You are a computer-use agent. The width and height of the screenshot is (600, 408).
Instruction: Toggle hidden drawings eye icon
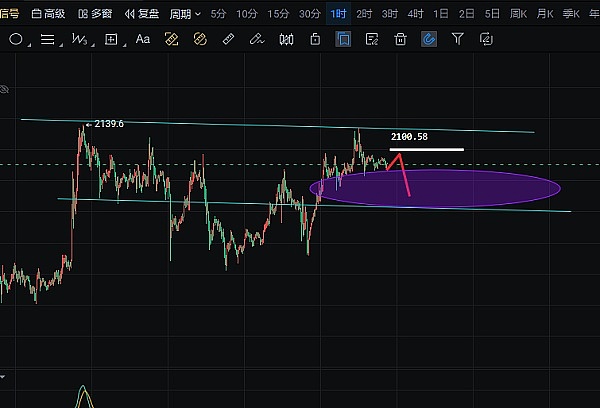4,89
